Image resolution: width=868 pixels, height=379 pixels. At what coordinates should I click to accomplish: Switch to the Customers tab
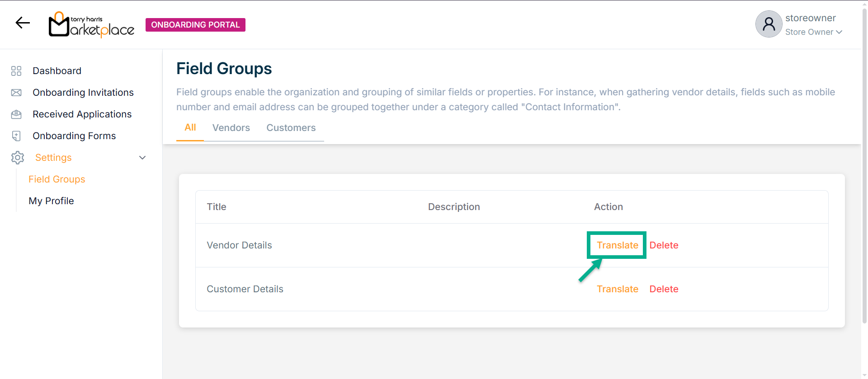[x=291, y=128]
